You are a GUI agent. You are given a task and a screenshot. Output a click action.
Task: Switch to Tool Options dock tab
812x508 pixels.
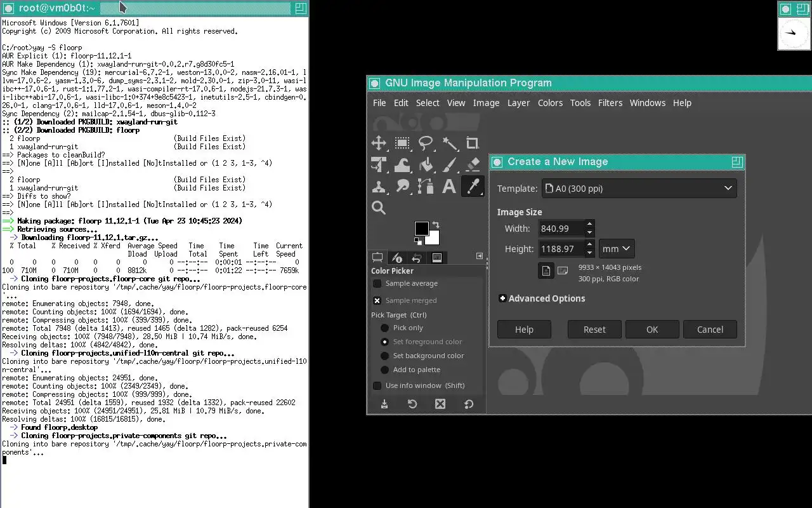pyautogui.click(x=377, y=257)
